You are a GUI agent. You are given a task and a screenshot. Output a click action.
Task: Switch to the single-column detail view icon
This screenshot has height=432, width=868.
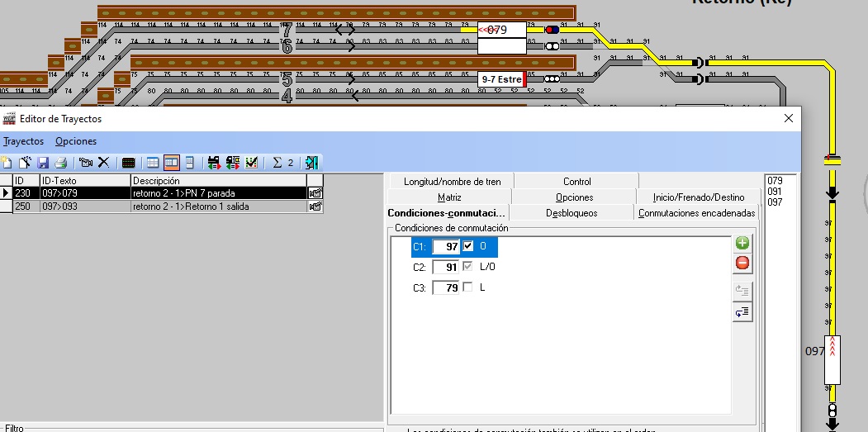click(189, 162)
